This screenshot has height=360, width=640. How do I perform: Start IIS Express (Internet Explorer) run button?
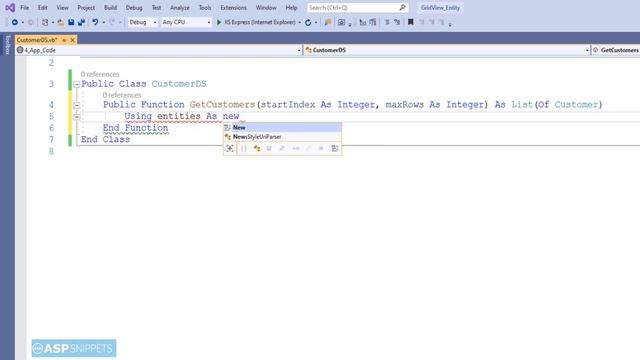coord(256,22)
